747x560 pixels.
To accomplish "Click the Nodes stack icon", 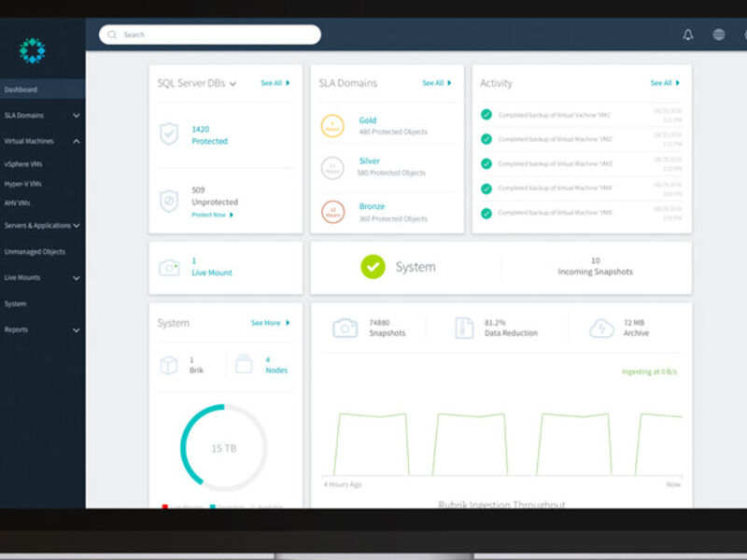I will [x=244, y=364].
